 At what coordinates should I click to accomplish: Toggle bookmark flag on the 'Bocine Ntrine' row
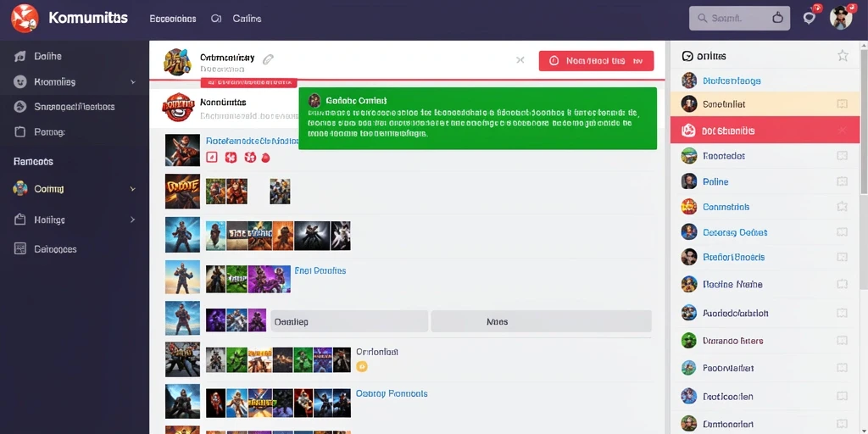[x=842, y=284]
